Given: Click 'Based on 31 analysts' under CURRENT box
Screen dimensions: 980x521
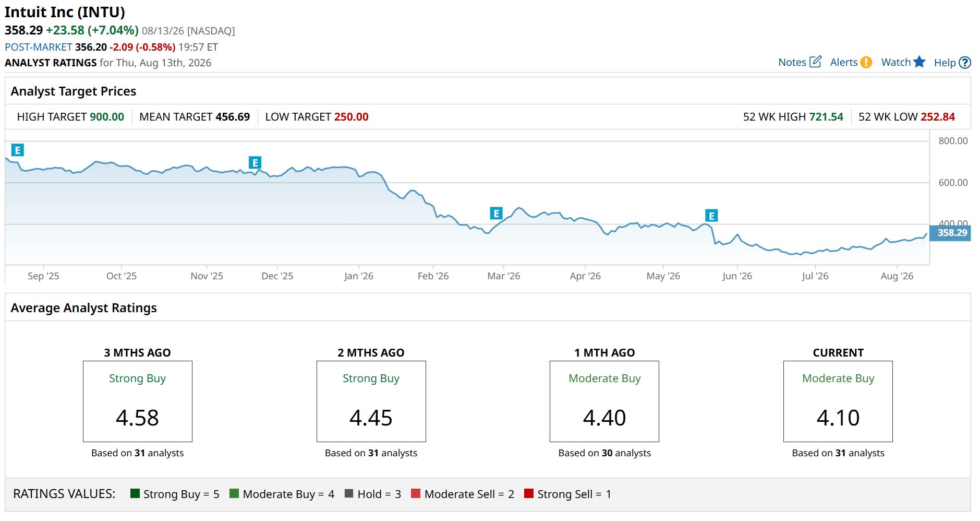Looking at the screenshot, I should pos(838,453).
